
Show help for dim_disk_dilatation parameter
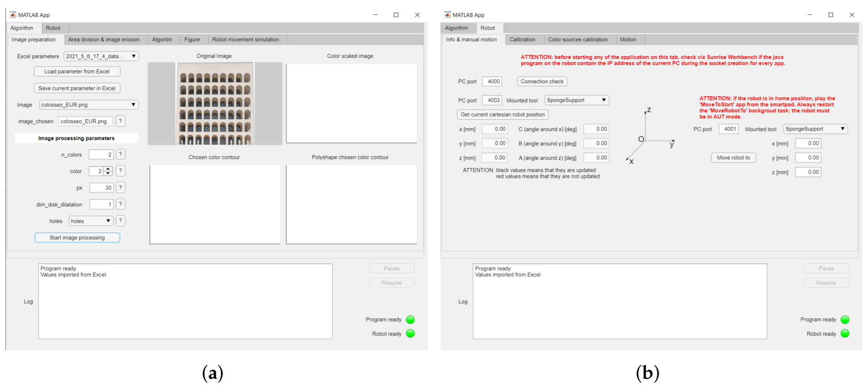point(120,204)
